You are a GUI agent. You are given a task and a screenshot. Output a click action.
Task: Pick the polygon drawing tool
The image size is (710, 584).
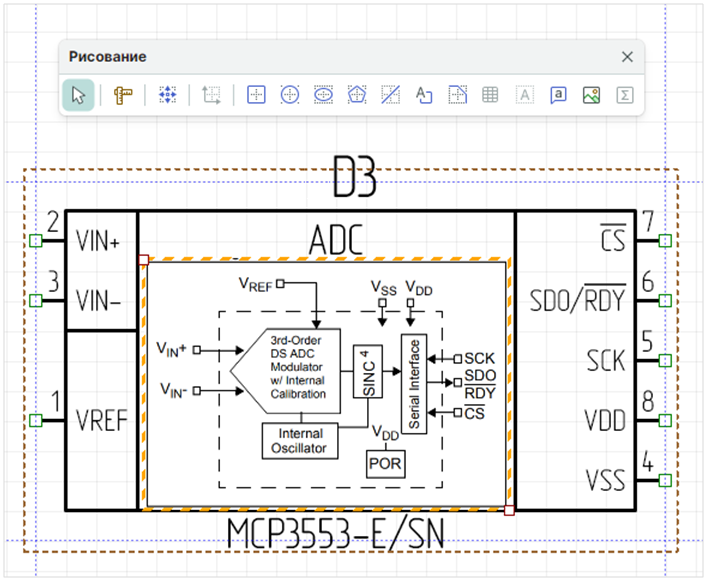point(357,96)
